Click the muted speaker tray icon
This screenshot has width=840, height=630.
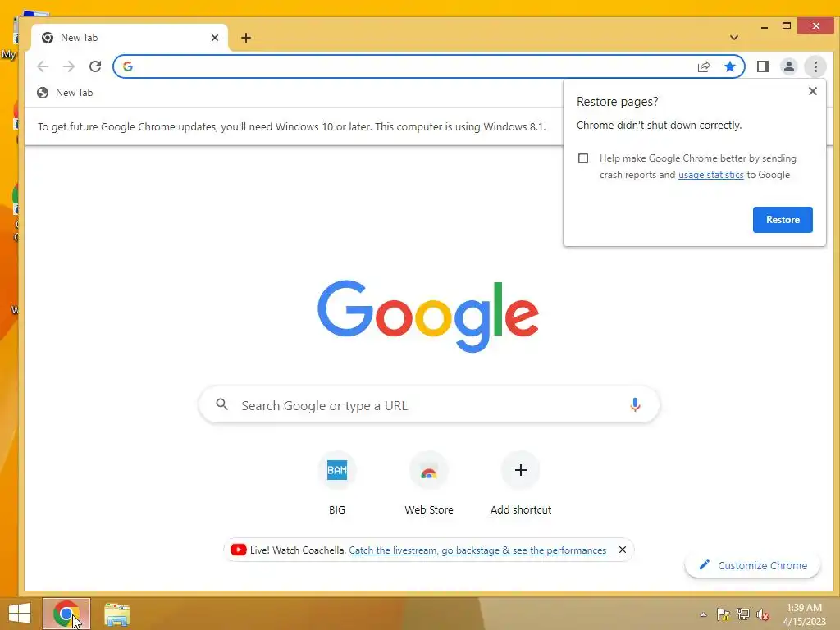pos(762,614)
